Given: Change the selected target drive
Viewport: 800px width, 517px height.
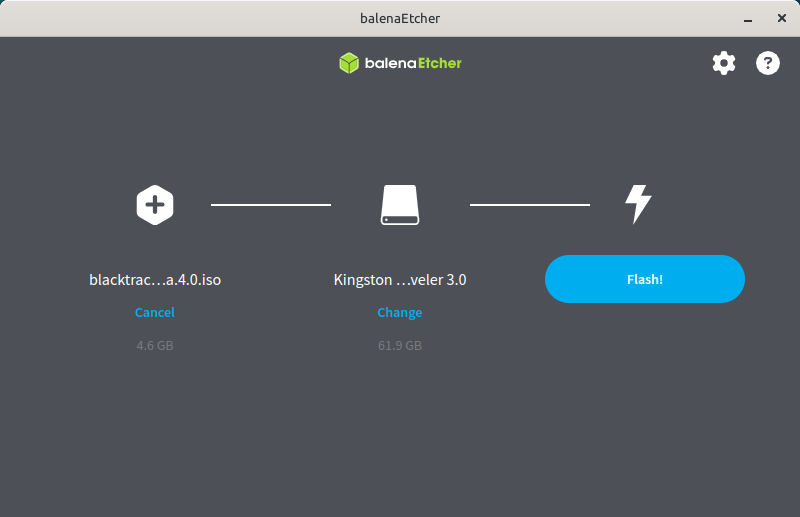Looking at the screenshot, I should [400, 312].
